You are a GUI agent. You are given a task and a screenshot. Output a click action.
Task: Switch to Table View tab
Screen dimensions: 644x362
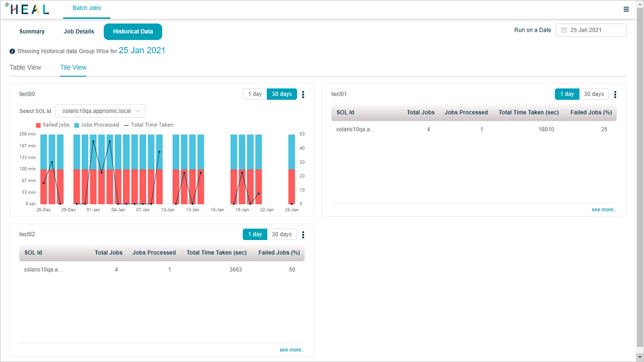(x=25, y=68)
